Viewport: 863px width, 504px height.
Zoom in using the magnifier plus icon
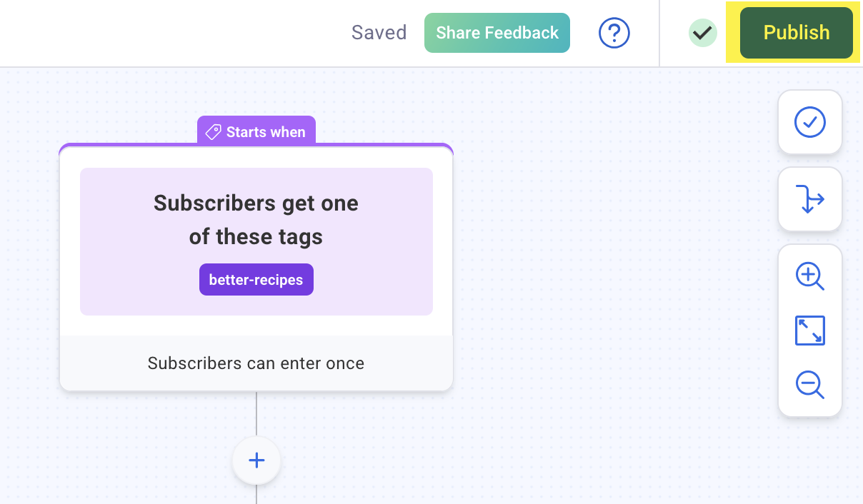click(809, 276)
